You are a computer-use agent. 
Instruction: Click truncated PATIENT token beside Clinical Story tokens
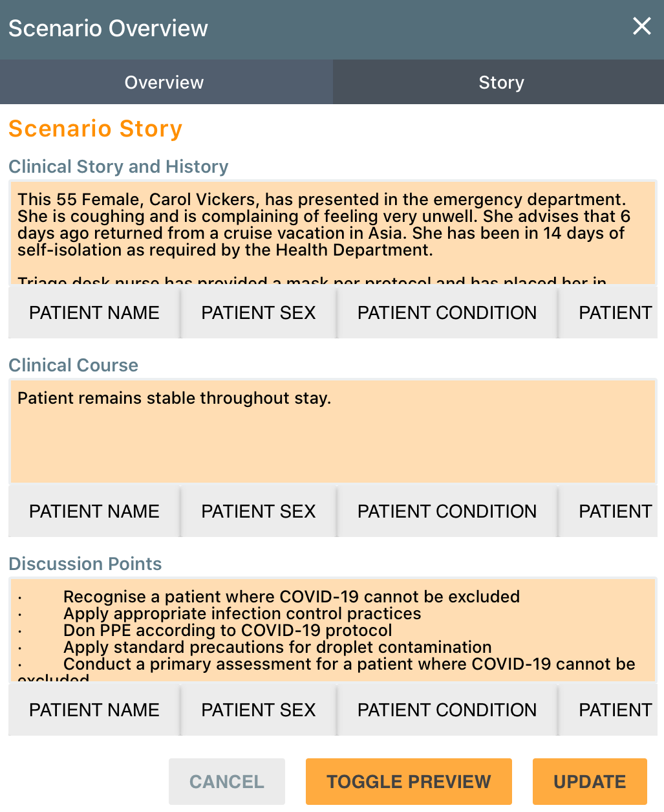[x=615, y=313]
